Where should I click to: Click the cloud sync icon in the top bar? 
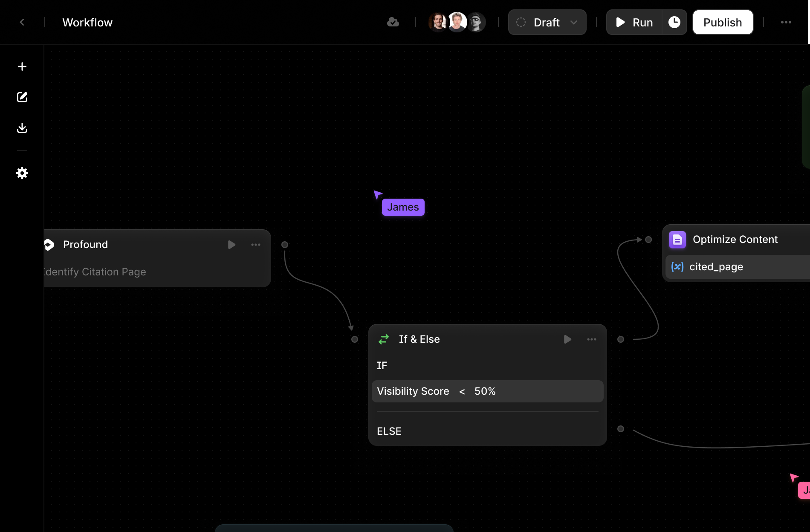click(x=393, y=22)
